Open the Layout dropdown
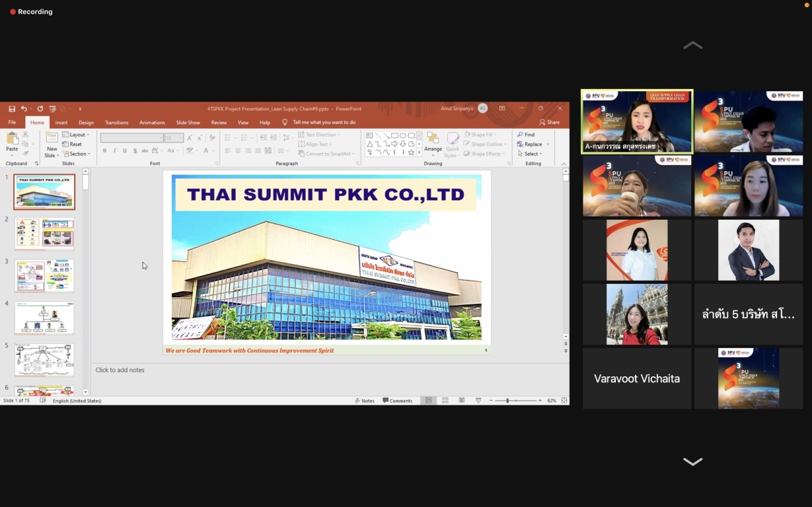The width and height of the screenshot is (812, 507). pos(76,135)
